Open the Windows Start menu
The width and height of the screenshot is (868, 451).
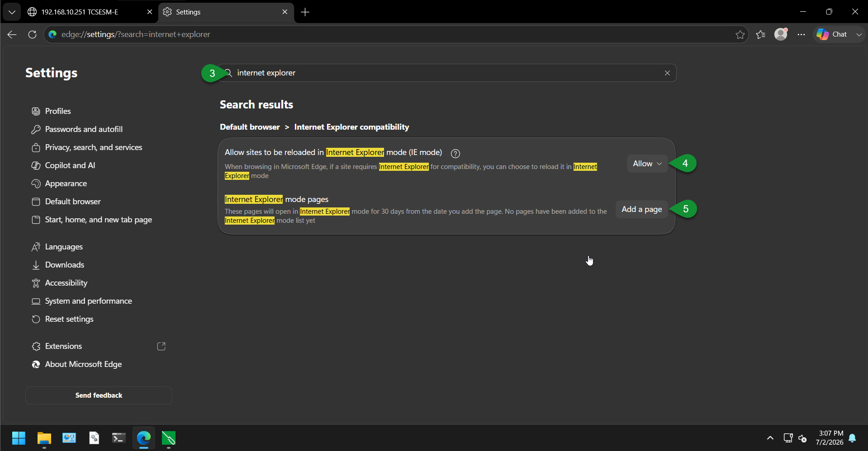tap(19, 438)
